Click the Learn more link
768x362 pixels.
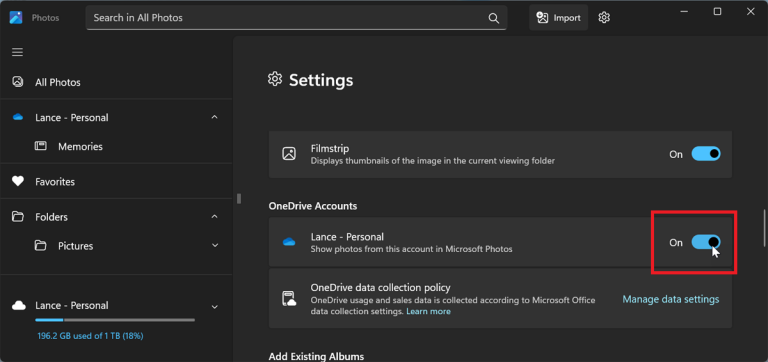[429, 312]
